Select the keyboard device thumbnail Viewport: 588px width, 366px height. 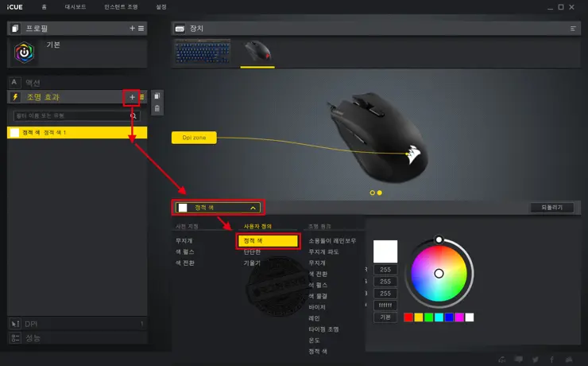click(x=203, y=52)
